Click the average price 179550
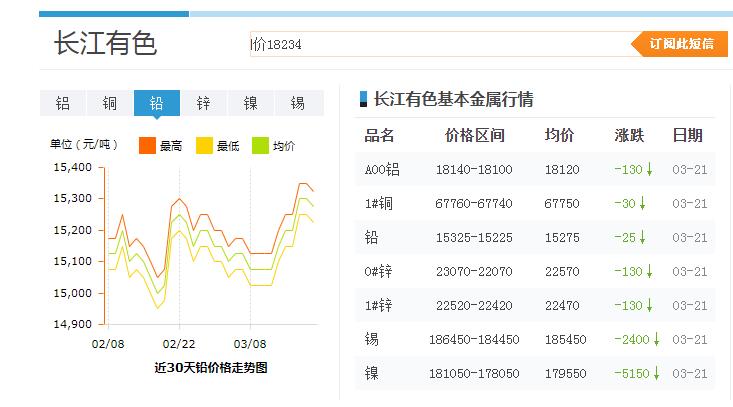The image size is (733, 407). 566,374
